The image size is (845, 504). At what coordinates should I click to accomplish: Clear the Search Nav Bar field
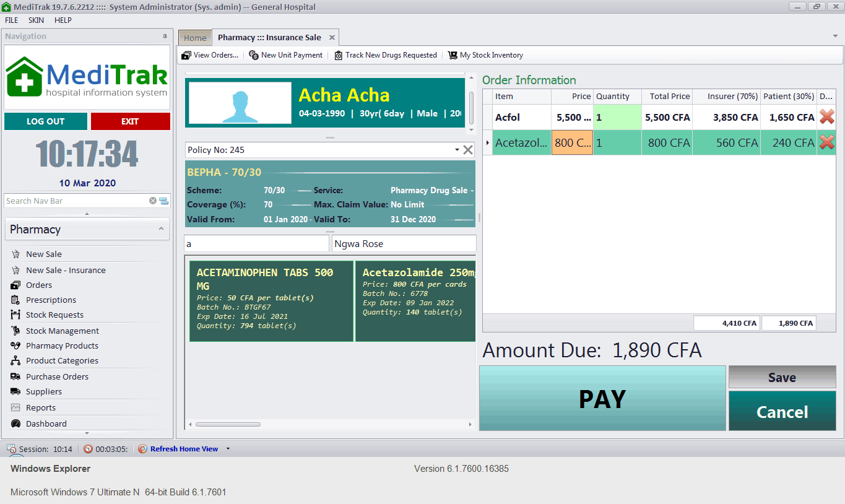coord(153,201)
